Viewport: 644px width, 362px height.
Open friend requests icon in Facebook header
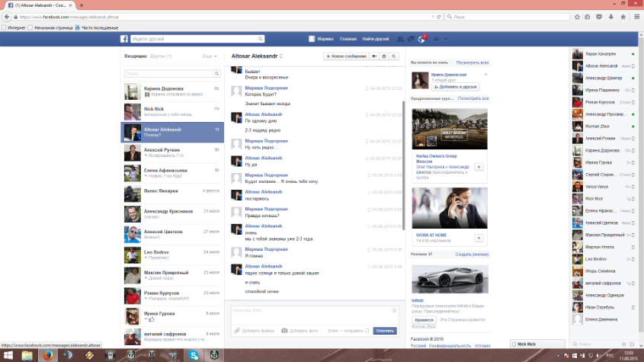click(x=400, y=39)
